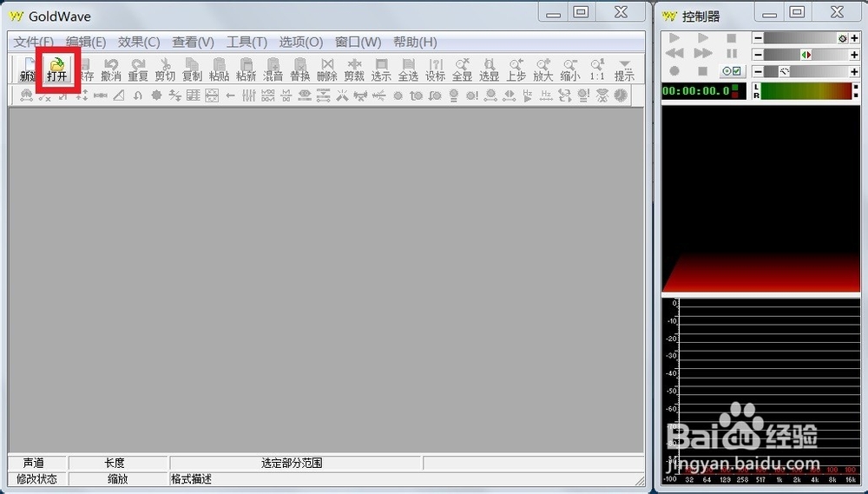The image size is (868, 494).
Task: Click Pause button in 控制器 window
Action: pyautogui.click(x=731, y=54)
